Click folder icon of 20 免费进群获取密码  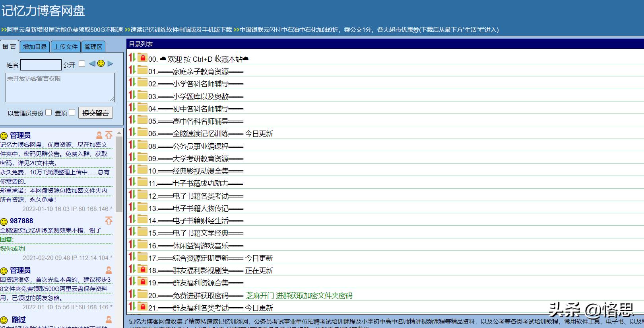[x=142, y=294]
